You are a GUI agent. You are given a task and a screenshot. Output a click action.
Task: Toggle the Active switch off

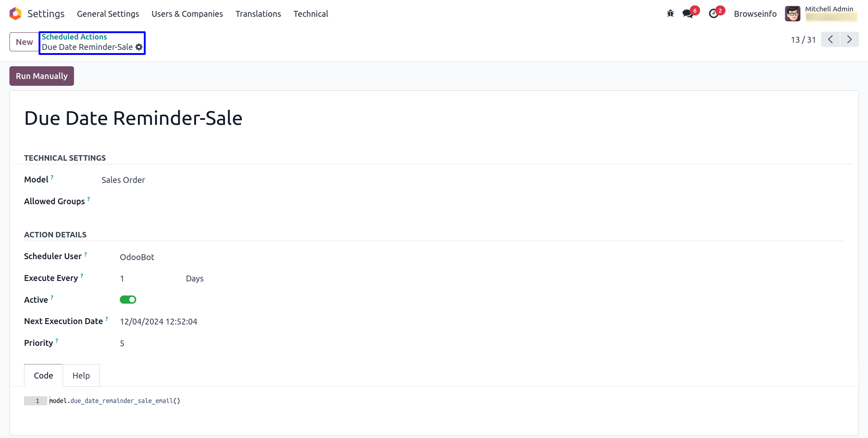[128, 300]
